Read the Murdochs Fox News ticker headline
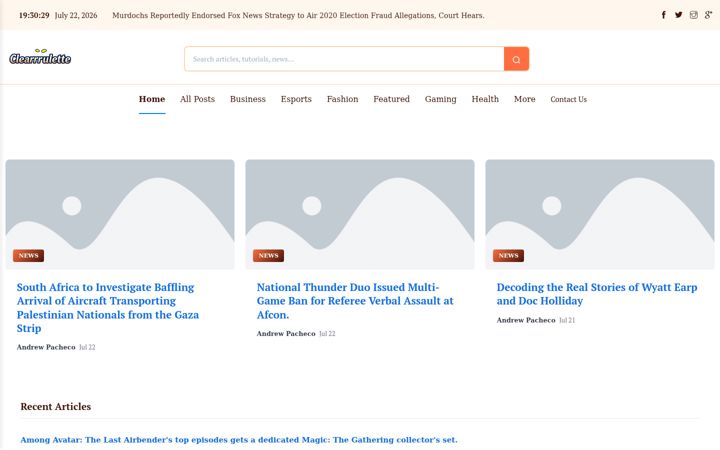Image resolution: width=720 pixels, height=450 pixels. (298, 15)
